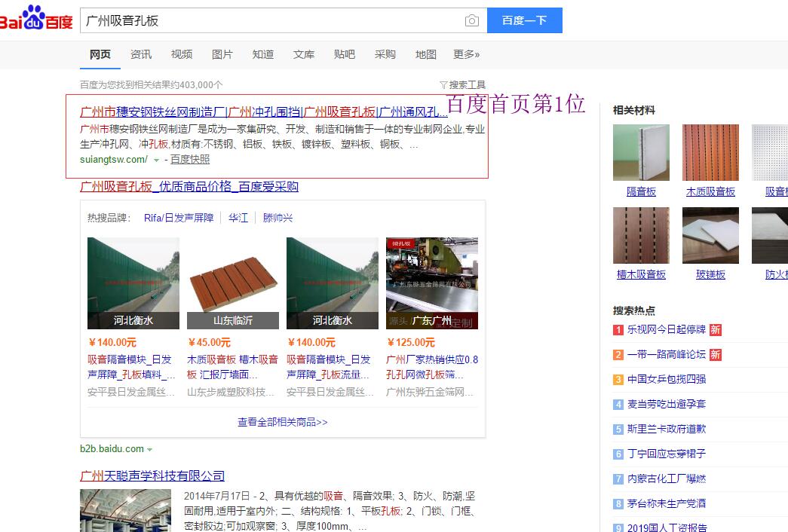
Task: Click the Baidu logo
Action: [x=36, y=18]
